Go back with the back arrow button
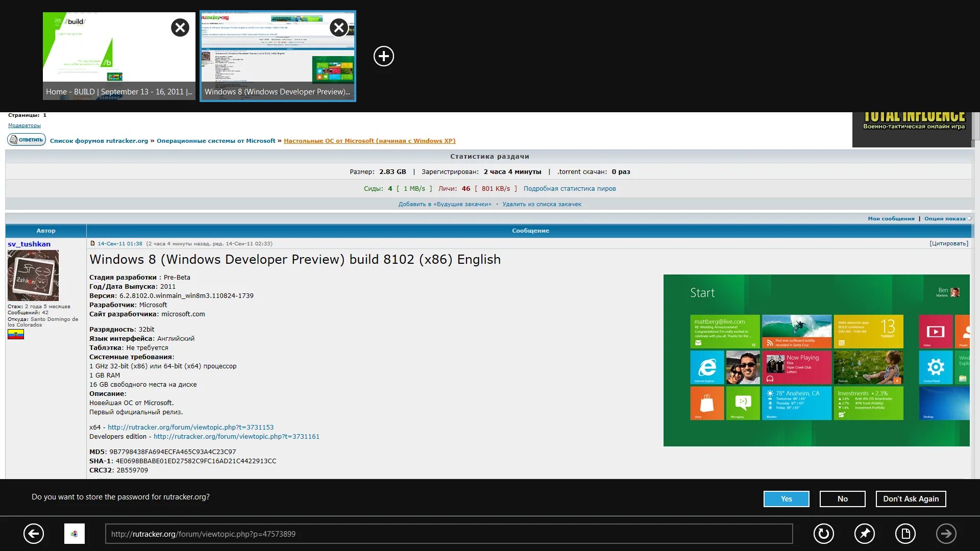This screenshot has height=551, width=980. [34, 534]
